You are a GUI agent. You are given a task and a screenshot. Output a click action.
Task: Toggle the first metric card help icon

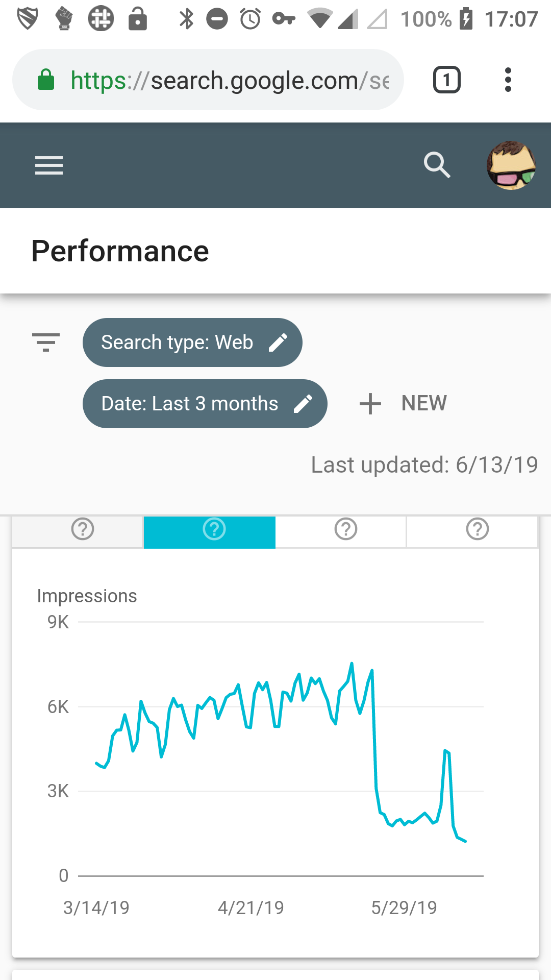click(x=83, y=529)
